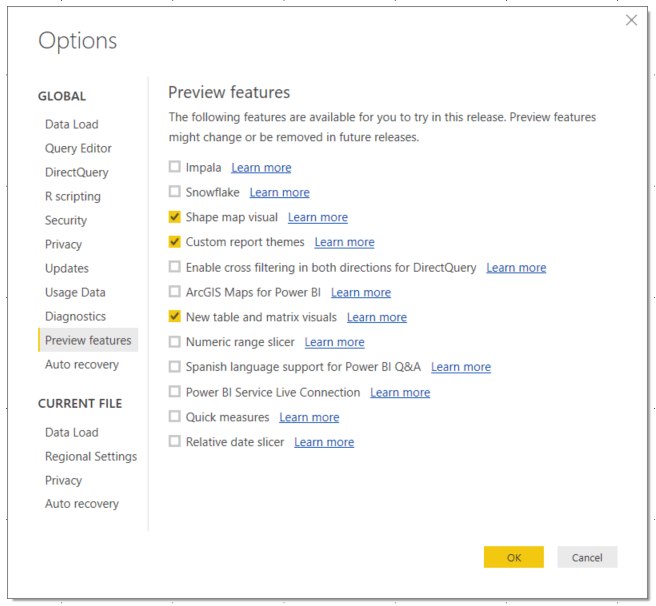Open Current File Privacy settings
This screenshot has height=606, width=656.
tap(63, 480)
